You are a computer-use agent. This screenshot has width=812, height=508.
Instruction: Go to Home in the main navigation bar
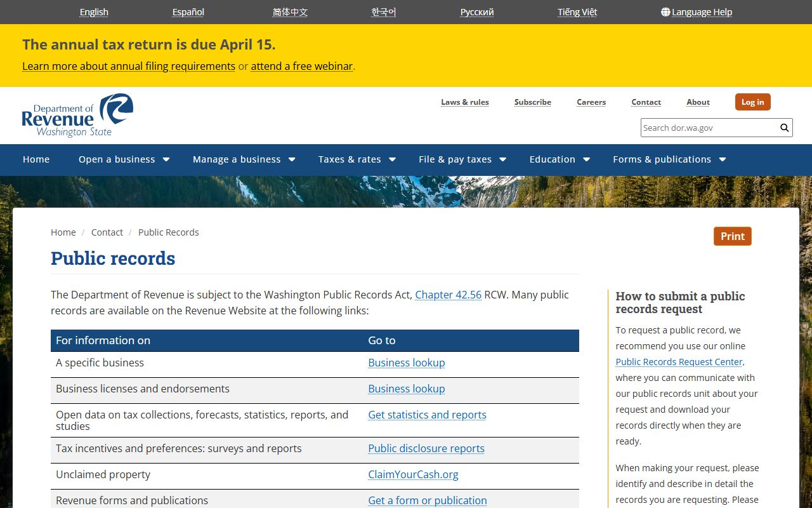[x=36, y=159]
